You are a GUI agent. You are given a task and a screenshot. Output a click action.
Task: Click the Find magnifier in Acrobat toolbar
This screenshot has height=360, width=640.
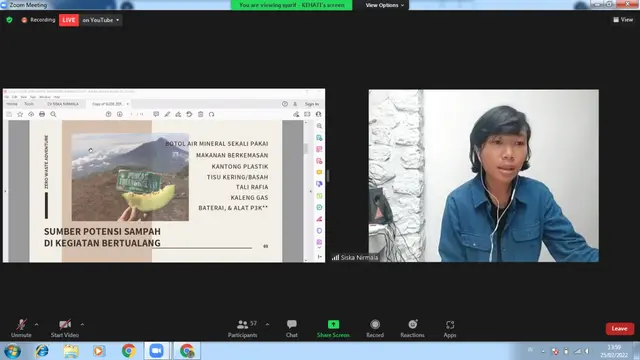click(x=53, y=114)
